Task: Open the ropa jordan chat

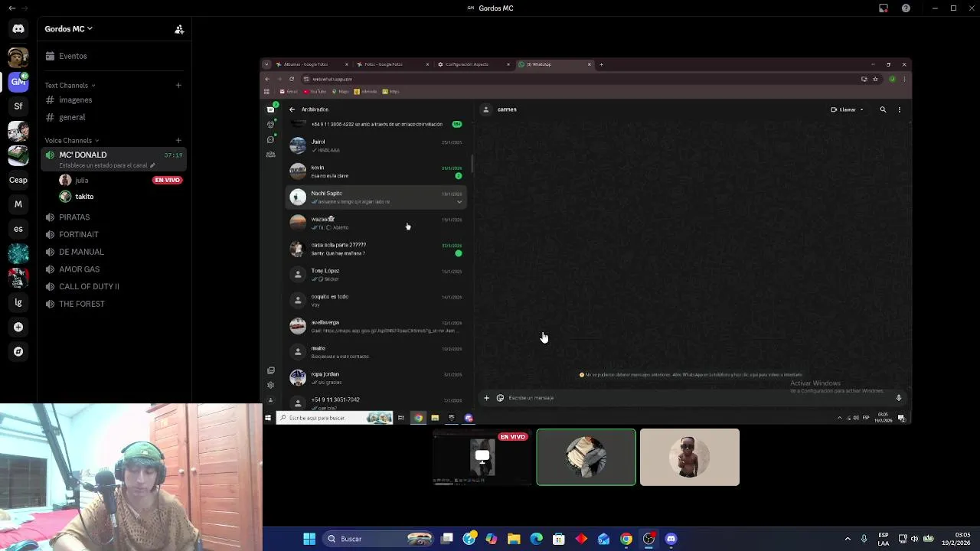Action: point(376,378)
